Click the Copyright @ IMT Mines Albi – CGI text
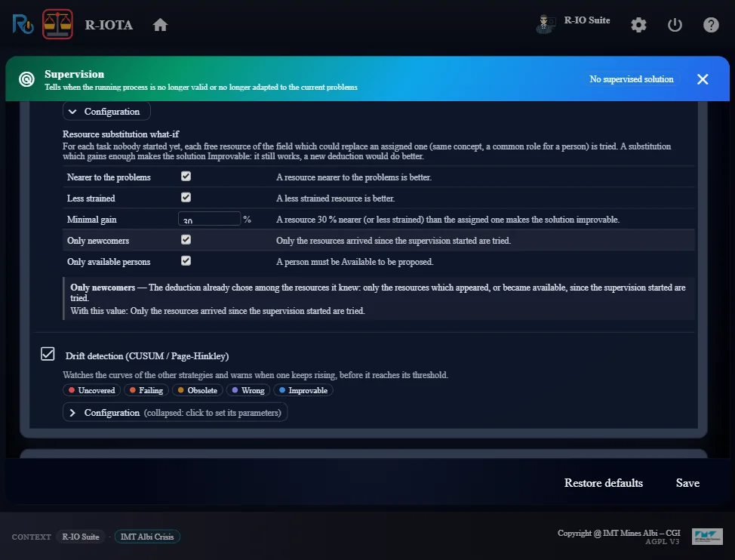This screenshot has height=560, width=735. click(x=619, y=533)
